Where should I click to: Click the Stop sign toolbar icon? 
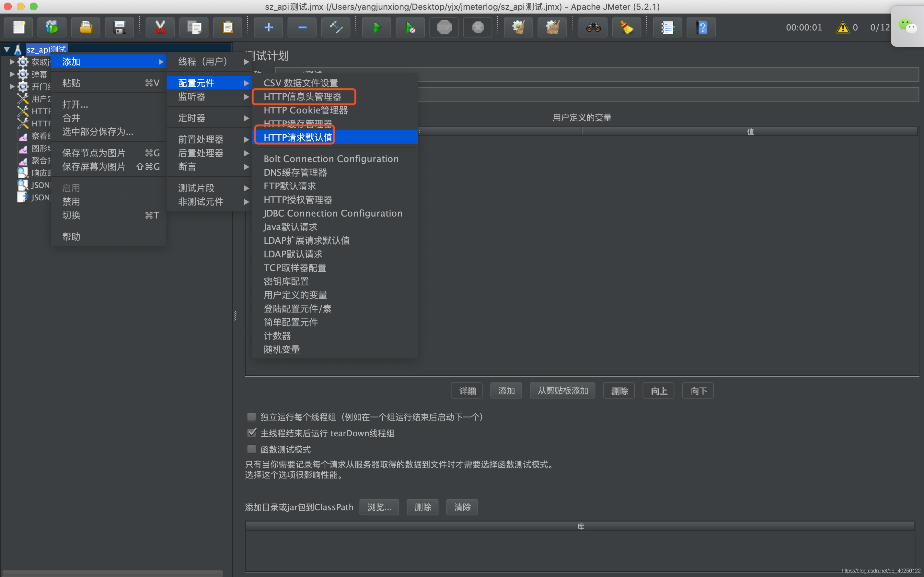[x=444, y=28]
